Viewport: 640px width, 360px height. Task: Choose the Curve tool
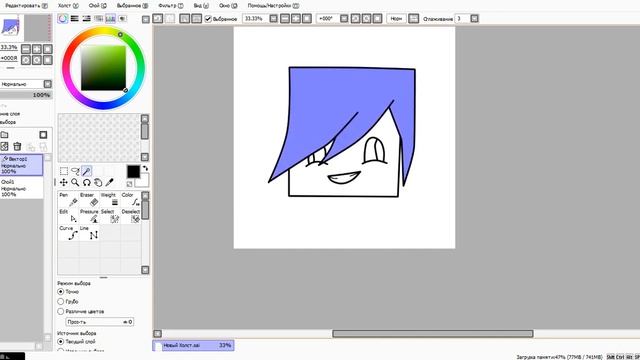[x=68, y=233]
